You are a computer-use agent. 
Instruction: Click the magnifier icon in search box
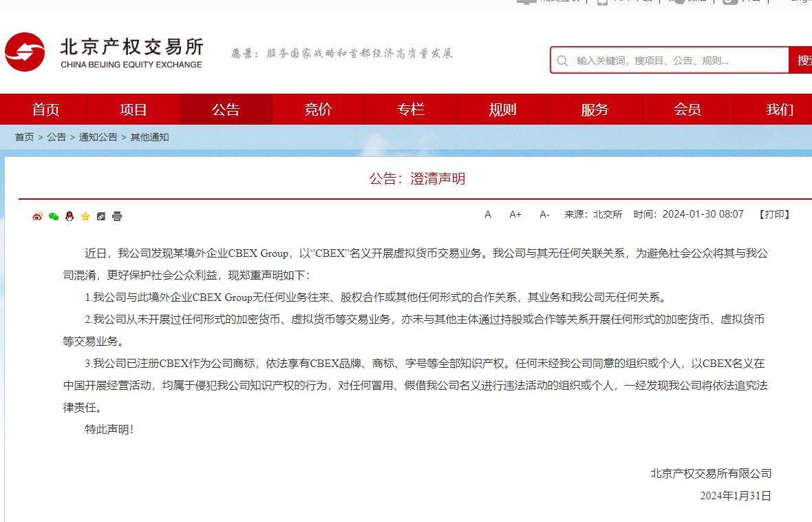pyautogui.click(x=564, y=61)
